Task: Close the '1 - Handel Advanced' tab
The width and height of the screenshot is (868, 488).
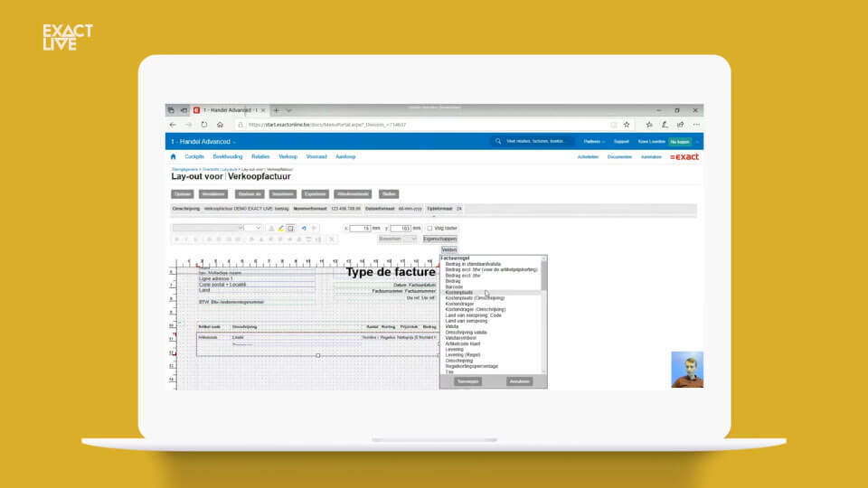Action: pos(263,110)
